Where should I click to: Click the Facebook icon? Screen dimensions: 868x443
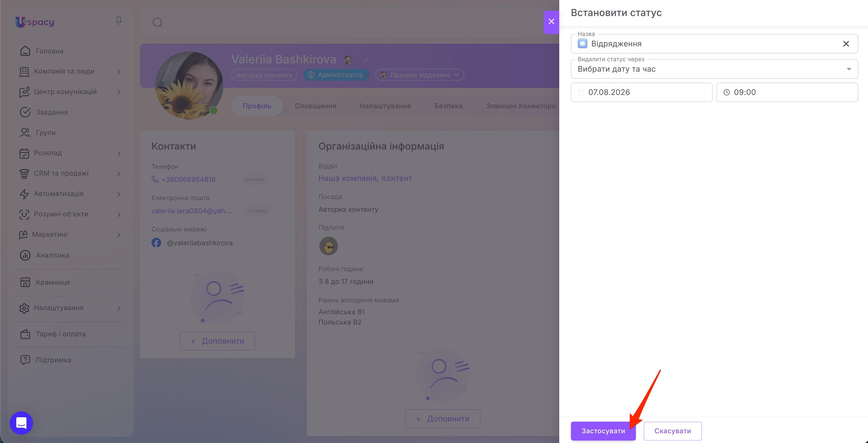156,243
